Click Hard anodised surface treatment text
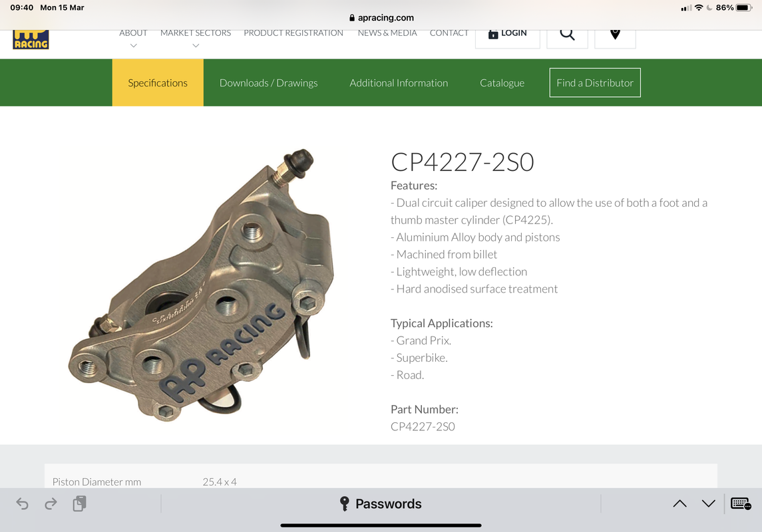The height and width of the screenshot is (532, 762). click(475, 289)
